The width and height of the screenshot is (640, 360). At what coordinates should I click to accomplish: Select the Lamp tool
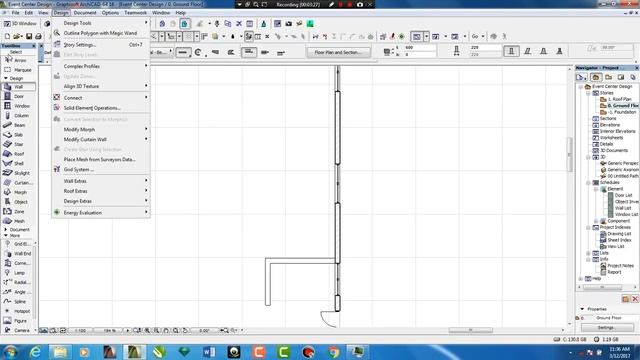point(18,273)
